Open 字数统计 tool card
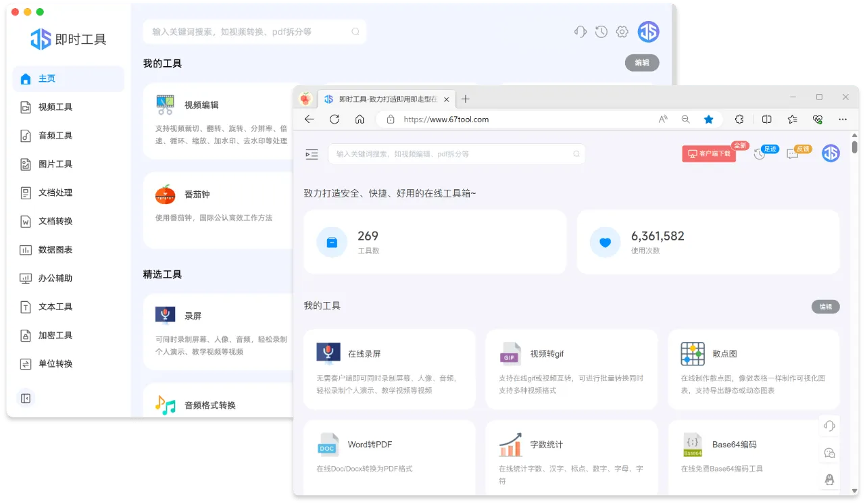865x504 pixels. pyautogui.click(x=572, y=459)
